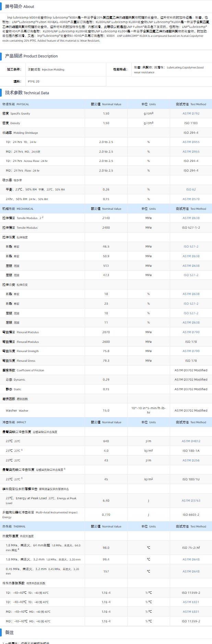Image resolution: width=212 pixels, height=644 pixels.
Task: Open ASTM E831 in the MD: -40~40℃ row
Action: click(191, 612)
